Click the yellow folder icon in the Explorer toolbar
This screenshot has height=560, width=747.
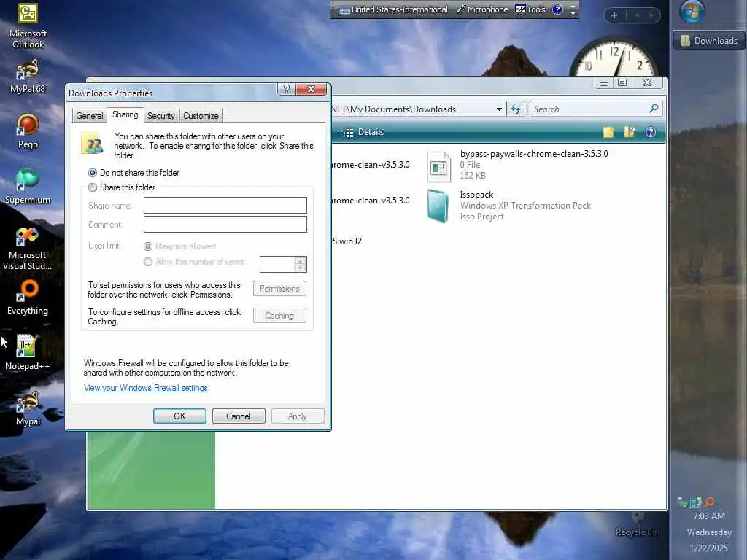(x=608, y=133)
